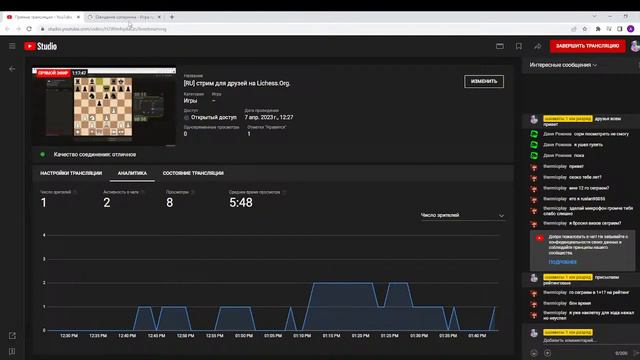This screenshot has width=640, height=360.
Task: Open the media control icon in browser toolbar
Action: point(609,29)
